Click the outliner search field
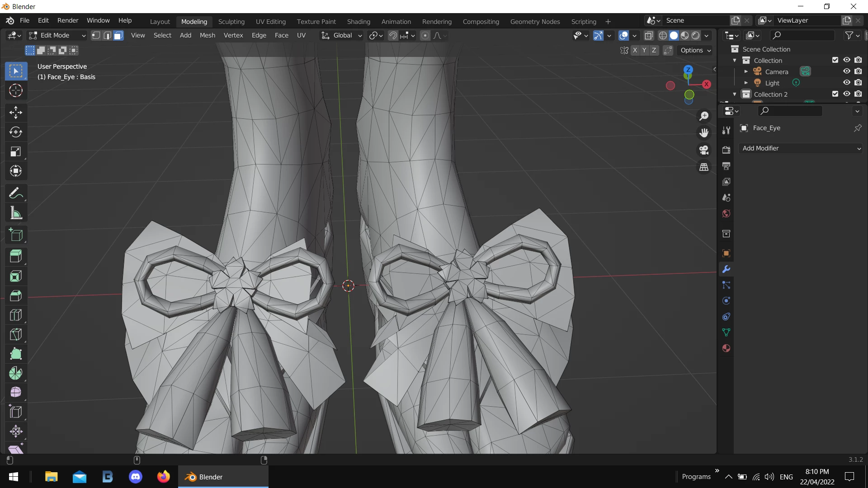868x488 pixels. point(802,35)
